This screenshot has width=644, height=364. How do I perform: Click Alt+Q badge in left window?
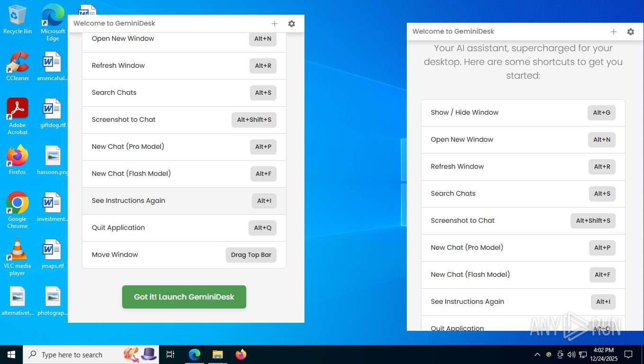pyautogui.click(x=262, y=228)
